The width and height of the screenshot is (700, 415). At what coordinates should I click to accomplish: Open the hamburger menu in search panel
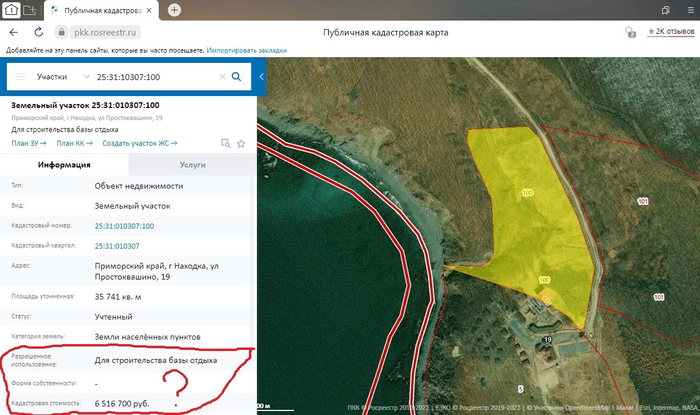[x=19, y=76]
